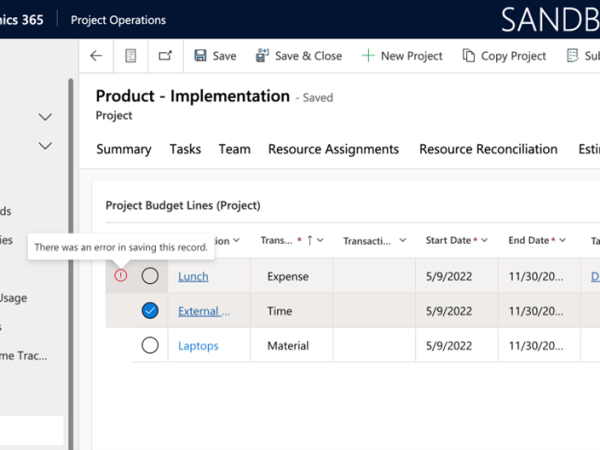Screen dimensions: 600x450
Task: Expand the second sidebar chevron group
Action: click(45, 146)
